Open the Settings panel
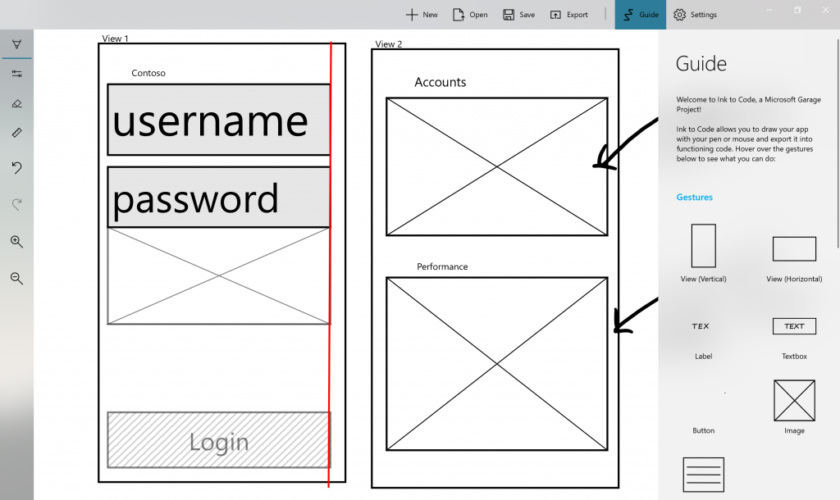The image size is (840, 500). click(695, 15)
